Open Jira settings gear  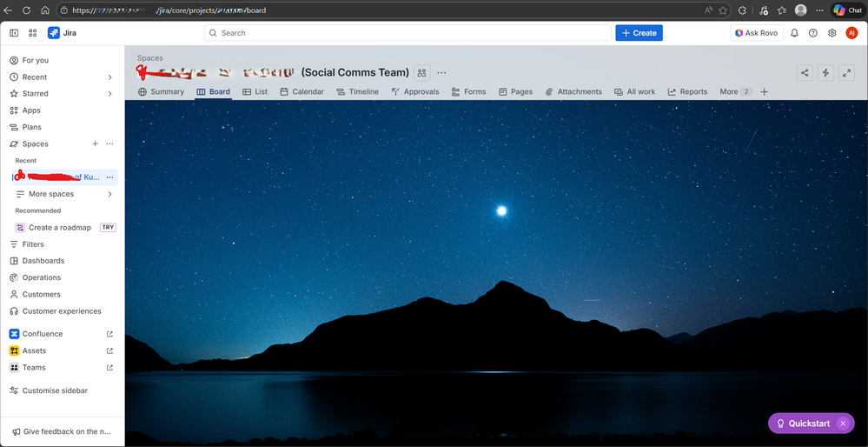pos(832,33)
